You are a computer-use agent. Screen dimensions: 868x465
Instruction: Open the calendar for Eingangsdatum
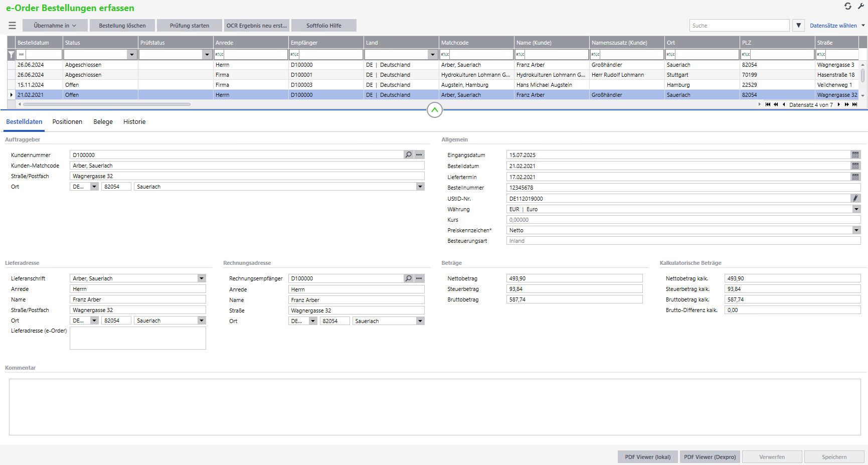(x=855, y=155)
